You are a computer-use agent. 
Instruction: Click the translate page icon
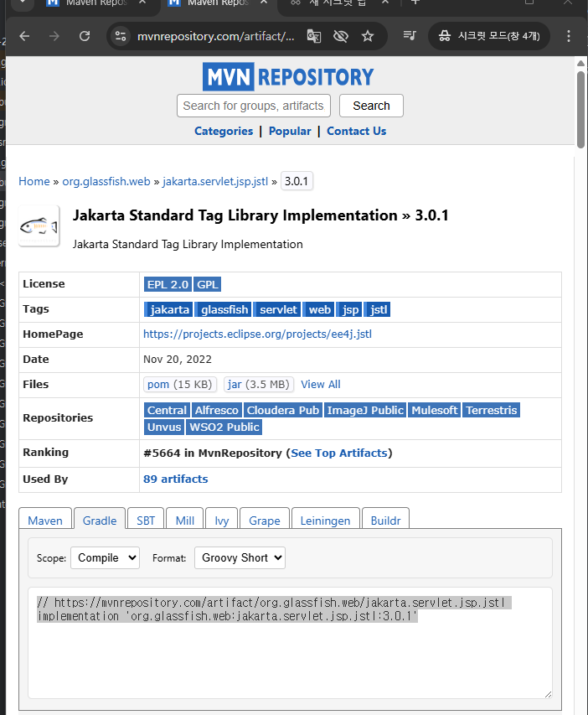[x=314, y=36]
